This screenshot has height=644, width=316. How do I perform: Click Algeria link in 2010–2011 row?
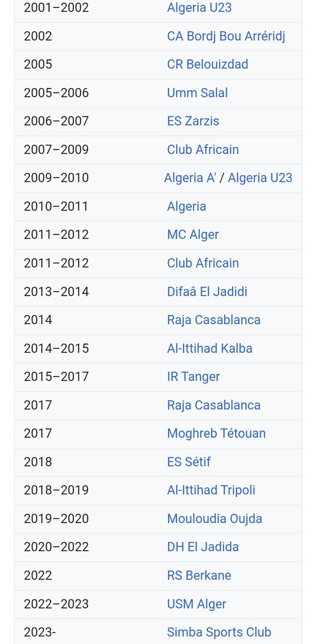click(187, 207)
